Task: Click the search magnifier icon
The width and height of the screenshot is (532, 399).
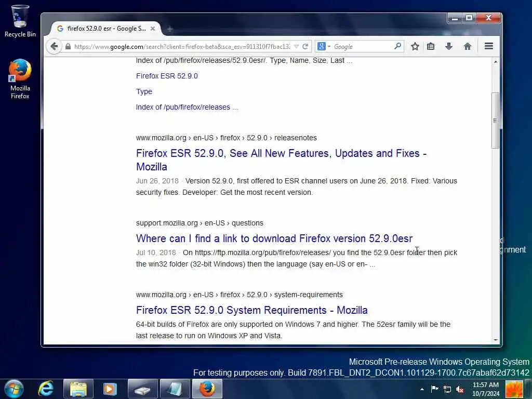Action: [x=397, y=46]
